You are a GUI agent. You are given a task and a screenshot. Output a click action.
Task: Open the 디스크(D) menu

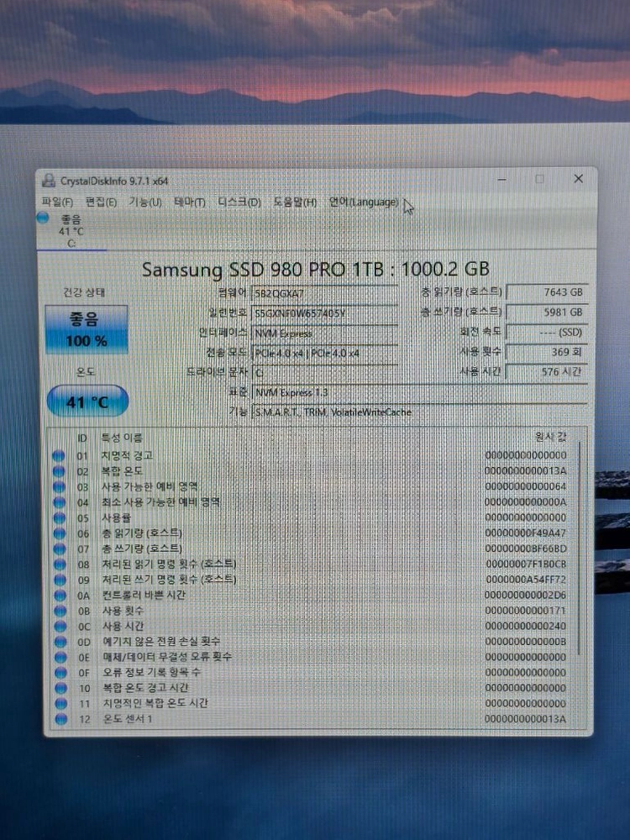(x=239, y=202)
